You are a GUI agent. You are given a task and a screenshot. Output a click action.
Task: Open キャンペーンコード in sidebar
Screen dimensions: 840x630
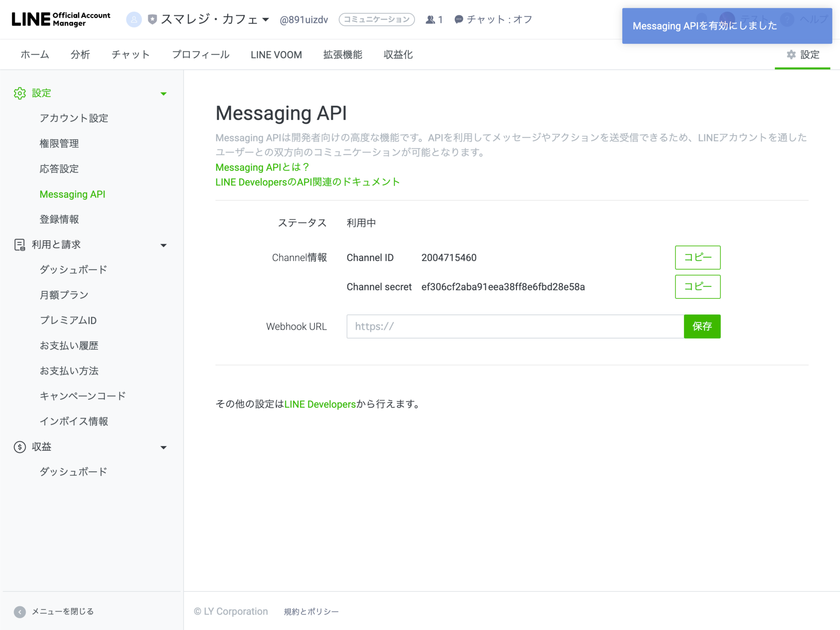click(x=83, y=396)
